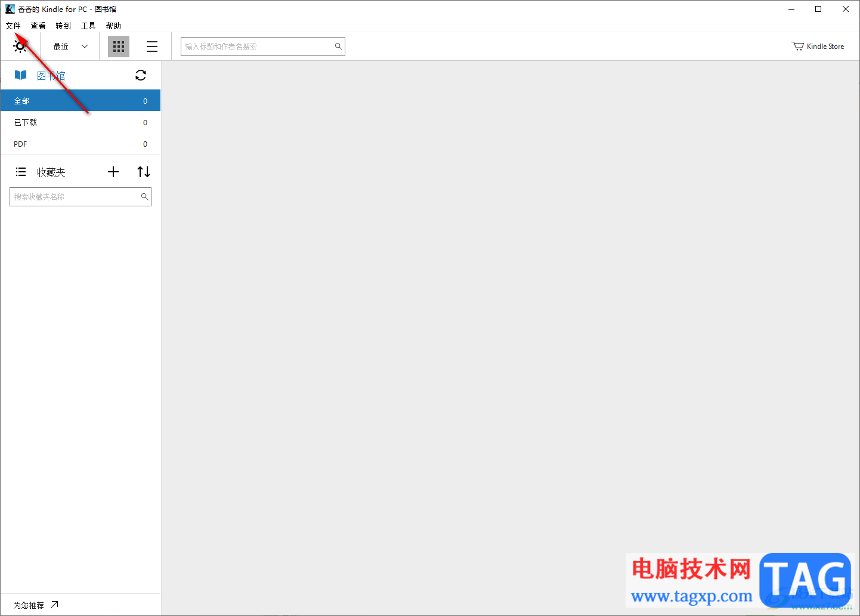
Task: Select the 全部 library filter
Action: click(x=81, y=101)
